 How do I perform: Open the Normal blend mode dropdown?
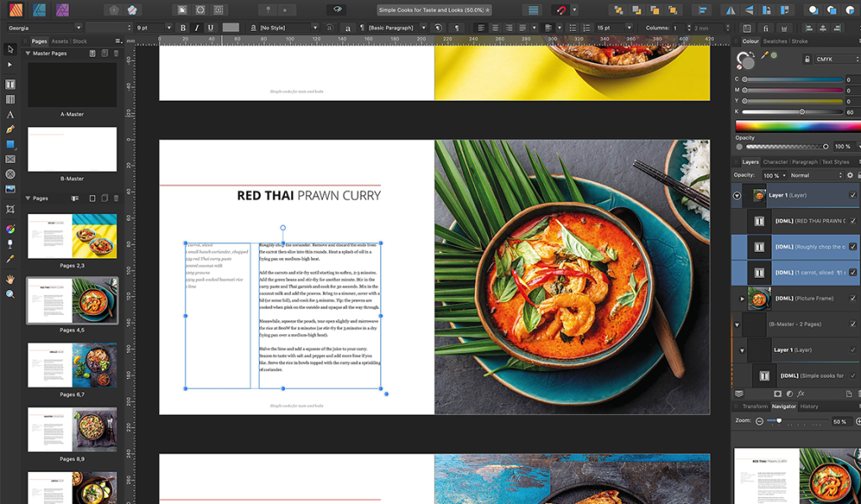click(x=816, y=176)
